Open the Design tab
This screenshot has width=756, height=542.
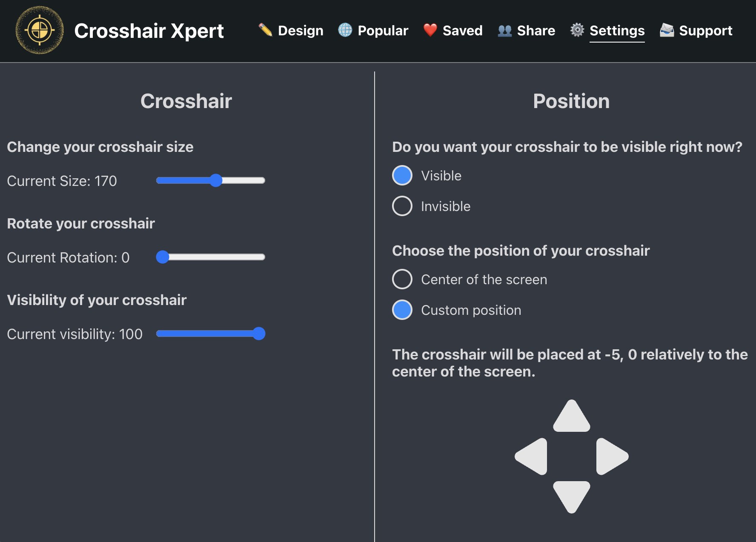tap(301, 31)
